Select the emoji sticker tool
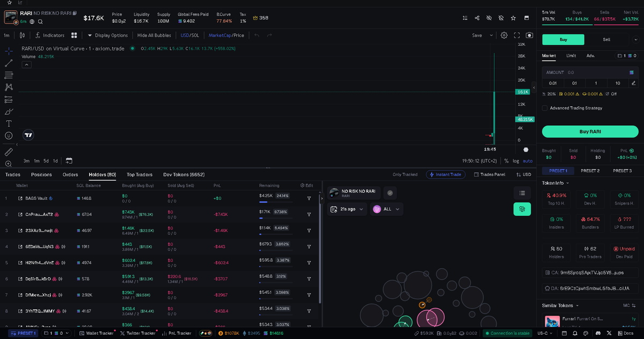The width and height of the screenshot is (644, 339). click(9, 136)
